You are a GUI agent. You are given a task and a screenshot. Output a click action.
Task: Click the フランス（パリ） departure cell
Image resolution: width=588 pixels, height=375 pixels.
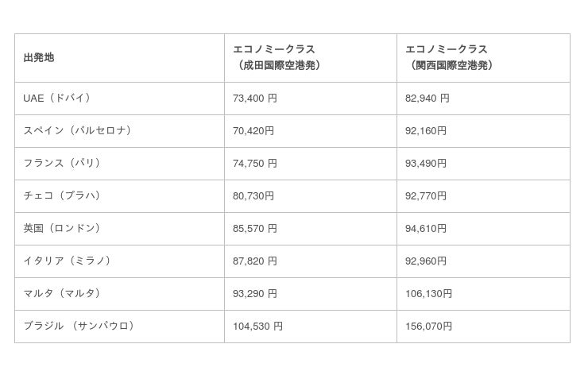click(62, 164)
